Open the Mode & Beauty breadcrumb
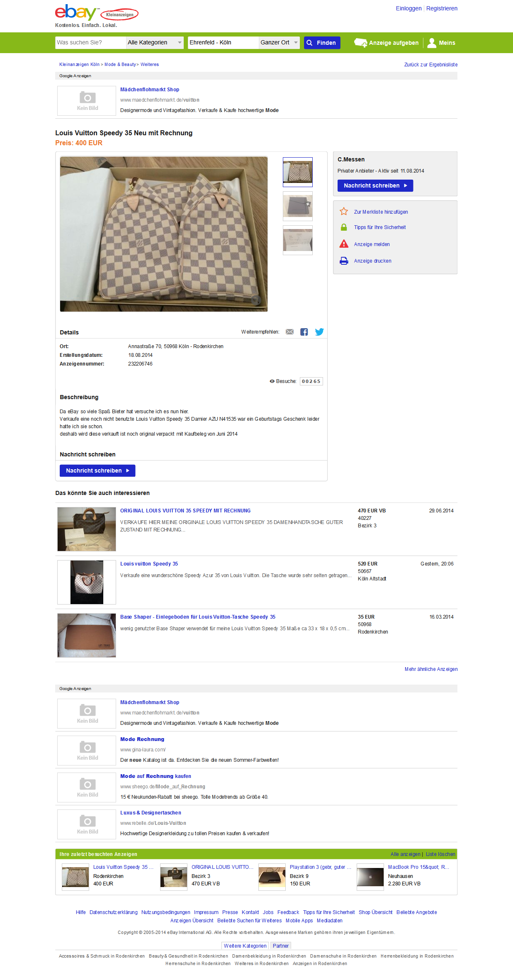513x980 pixels. [120, 65]
